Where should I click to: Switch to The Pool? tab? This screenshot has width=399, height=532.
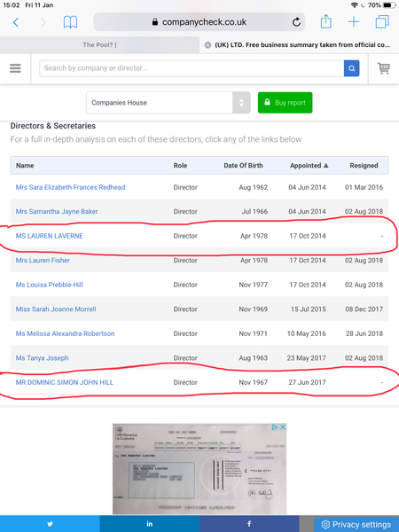(x=99, y=45)
